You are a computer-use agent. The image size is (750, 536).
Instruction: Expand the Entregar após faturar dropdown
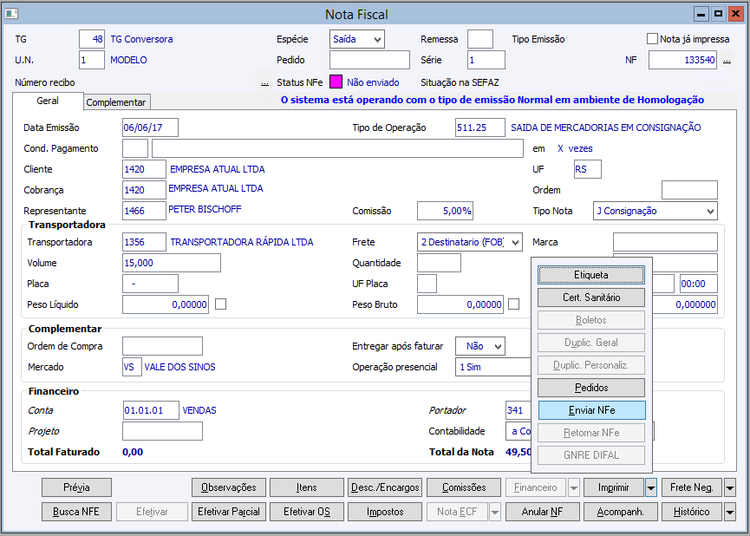[x=496, y=346]
